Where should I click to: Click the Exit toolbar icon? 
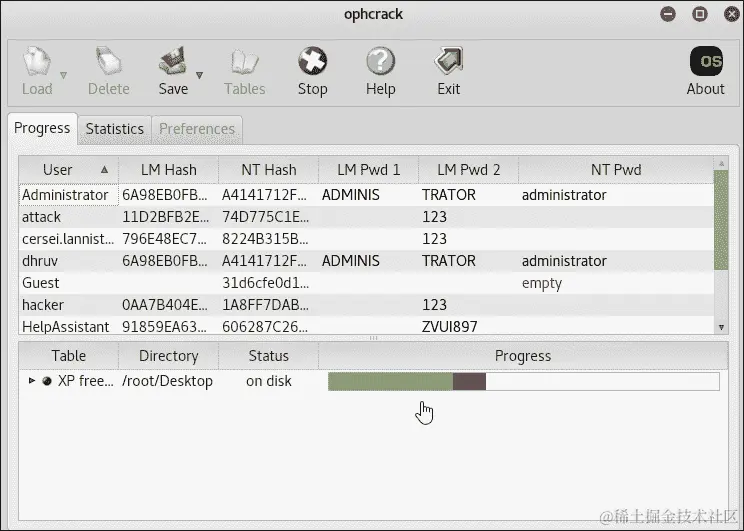click(x=448, y=61)
